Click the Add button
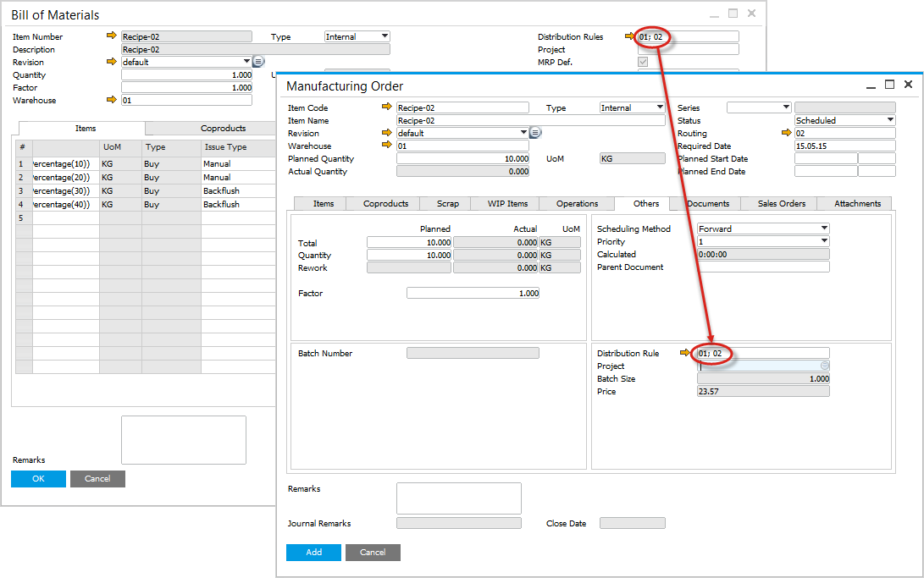This screenshot has width=924, height=578. [313, 552]
